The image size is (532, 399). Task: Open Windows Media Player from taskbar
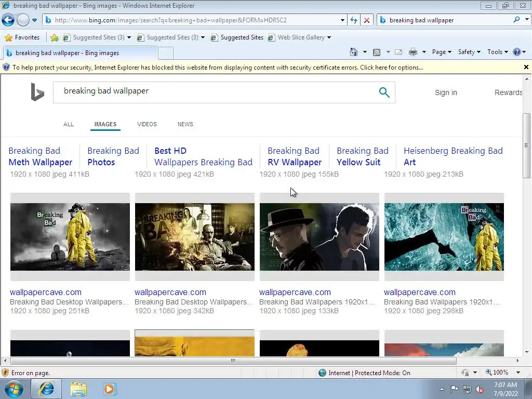[110, 389]
